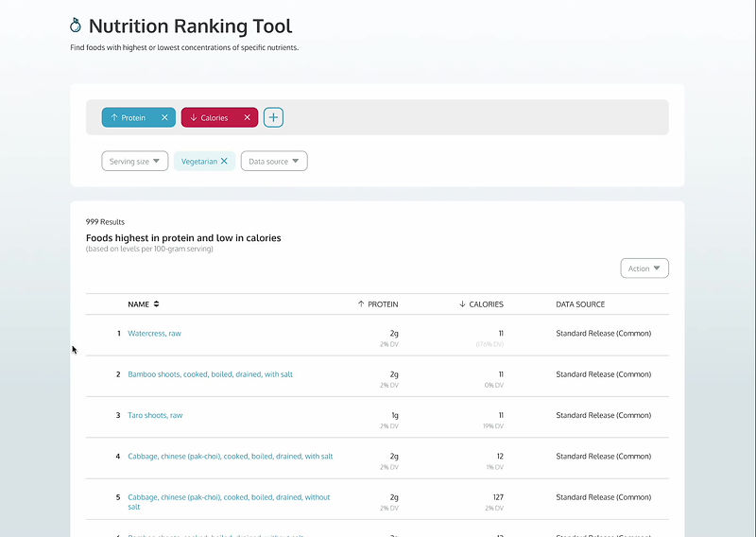Image resolution: width=756 pixels, height=537 pixels.
Task: Click the Nutrition Ranking Tool logo icon
Action: pyautogui.click(x=76, y=26)
